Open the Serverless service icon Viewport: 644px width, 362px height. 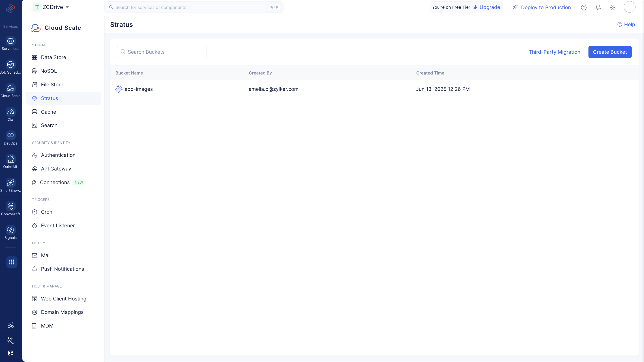tap(11, 41)
